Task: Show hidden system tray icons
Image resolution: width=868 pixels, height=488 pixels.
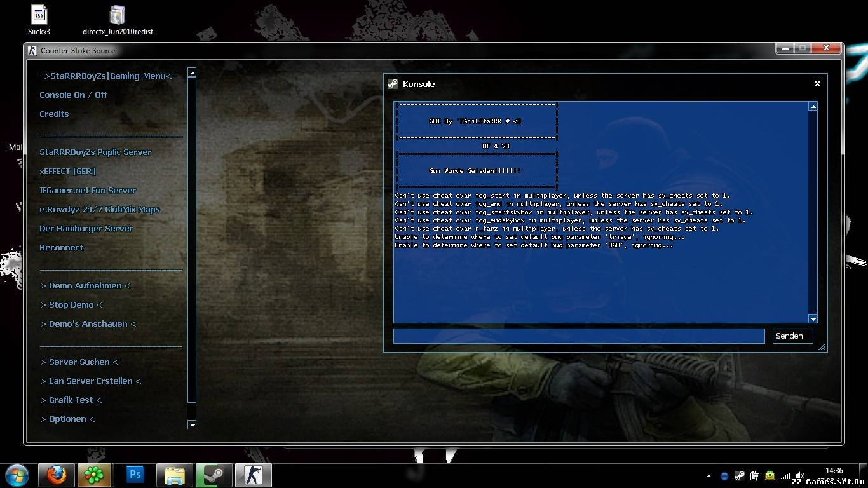Action: point(709,476)
